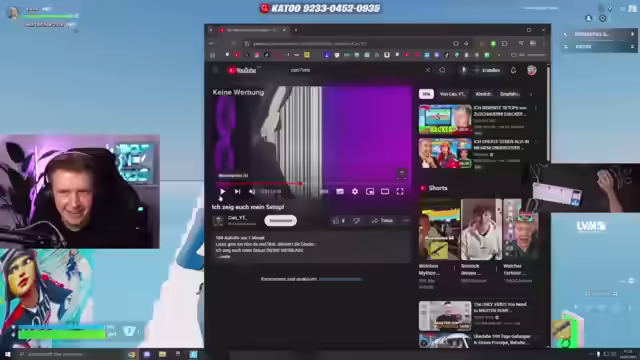Toggle subtitles in the video player
This screenshot has width=640, height=360.
click(340, 191)
